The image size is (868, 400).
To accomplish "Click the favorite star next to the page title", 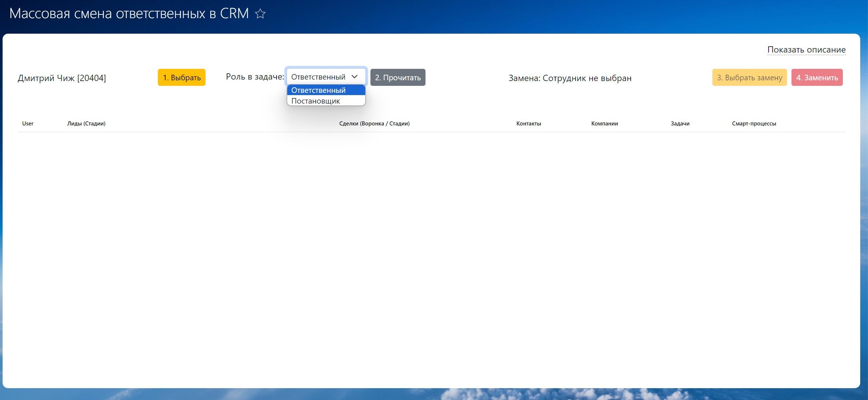I will point(260,14).
